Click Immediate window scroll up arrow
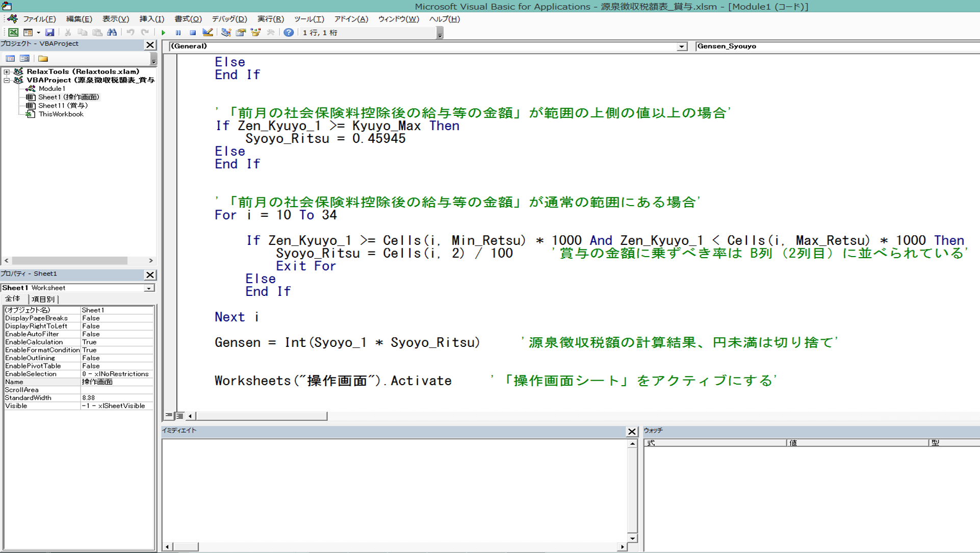 (x=632, y=444)
